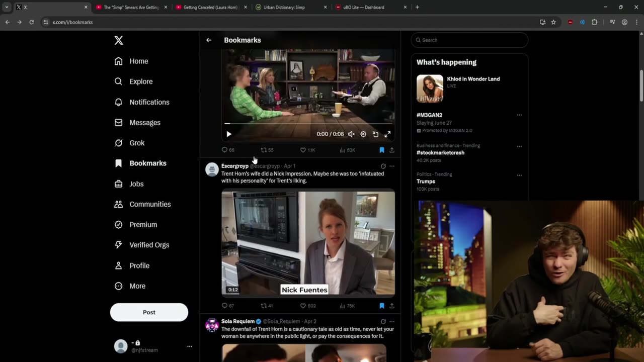Open the #M3GAN2 trend

coord(429,115)
